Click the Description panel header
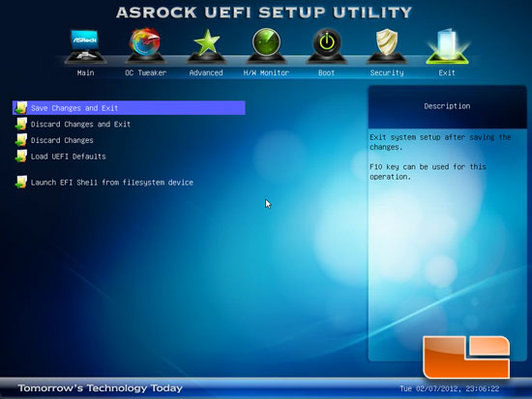This screenshot has width=532, height=399. pyautogui.click(x=447, y=106)
